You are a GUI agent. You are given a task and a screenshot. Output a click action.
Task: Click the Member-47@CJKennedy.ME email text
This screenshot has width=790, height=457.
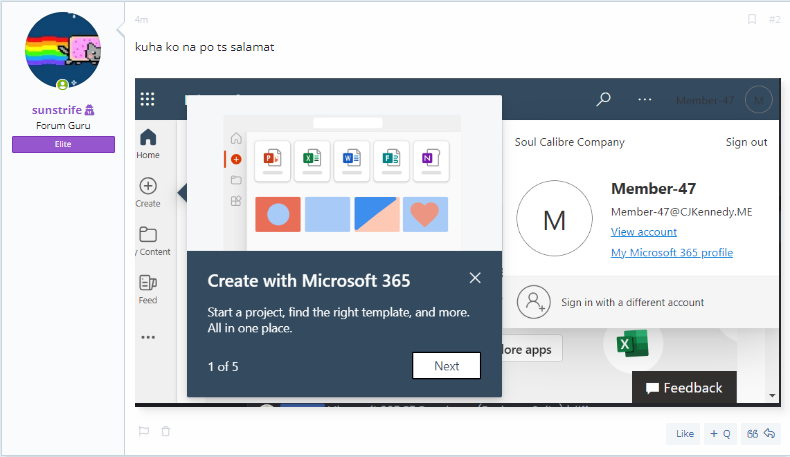coord(681,212)
